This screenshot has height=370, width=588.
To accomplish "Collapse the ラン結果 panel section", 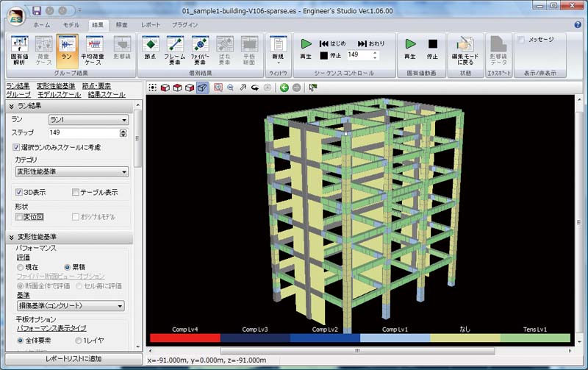I will [x=11, y=106].
